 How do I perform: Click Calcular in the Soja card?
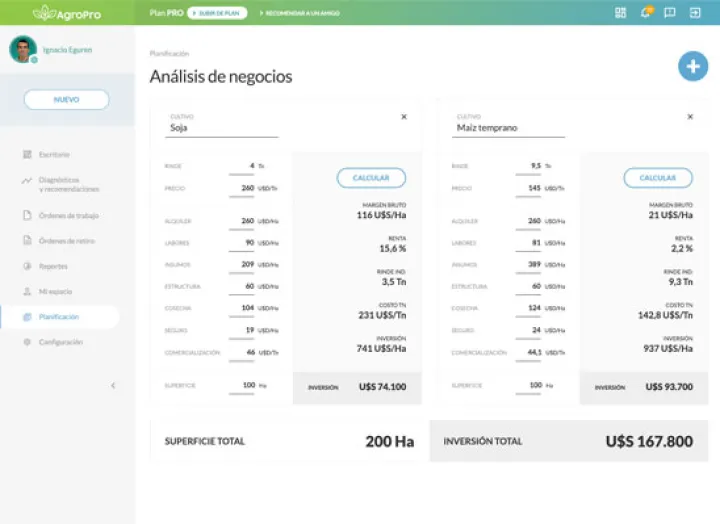pyautogui.click(x=371, y=178)
